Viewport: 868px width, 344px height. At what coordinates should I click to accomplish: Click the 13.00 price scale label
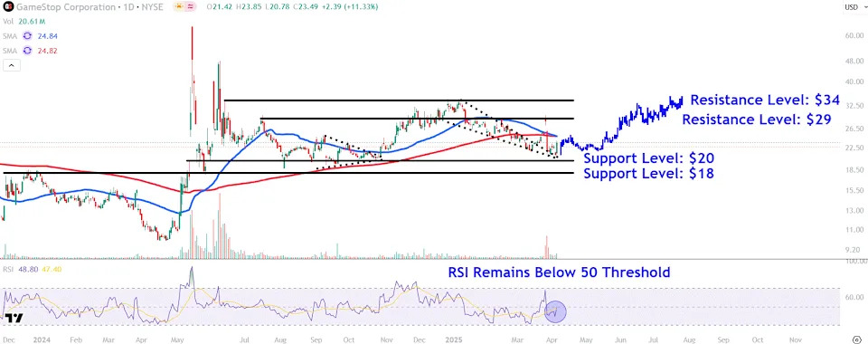855,211
